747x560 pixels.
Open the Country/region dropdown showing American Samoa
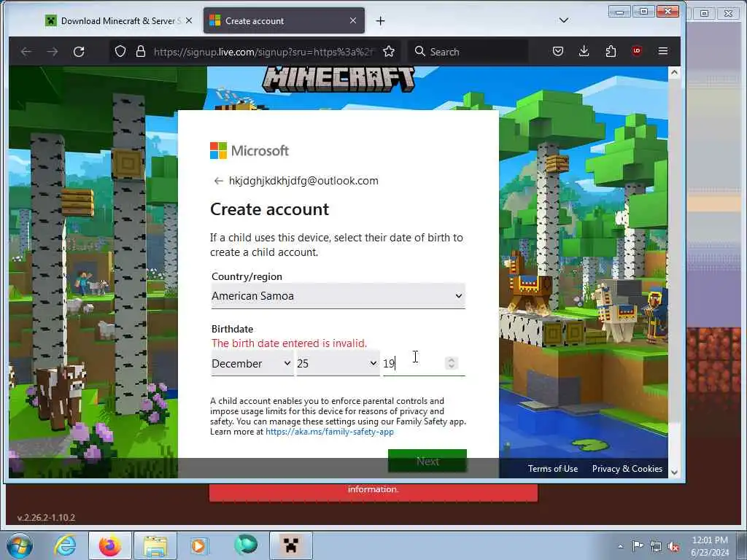(338, 296)
